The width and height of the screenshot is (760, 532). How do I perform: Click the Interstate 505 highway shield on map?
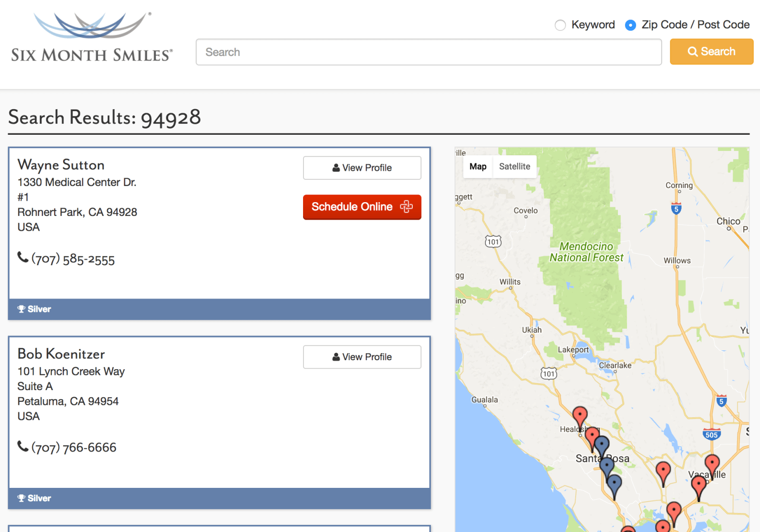click(712, 434)
